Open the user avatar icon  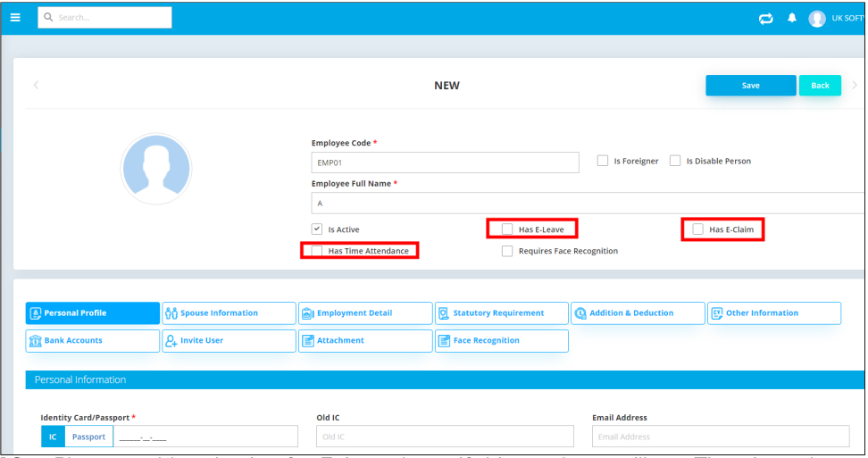tap(816, 18)
